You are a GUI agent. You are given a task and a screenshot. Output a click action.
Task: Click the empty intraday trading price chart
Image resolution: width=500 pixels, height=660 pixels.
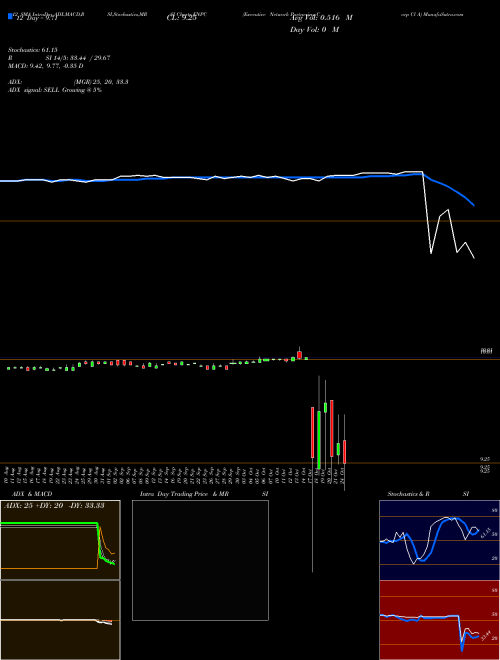(200, 560)
